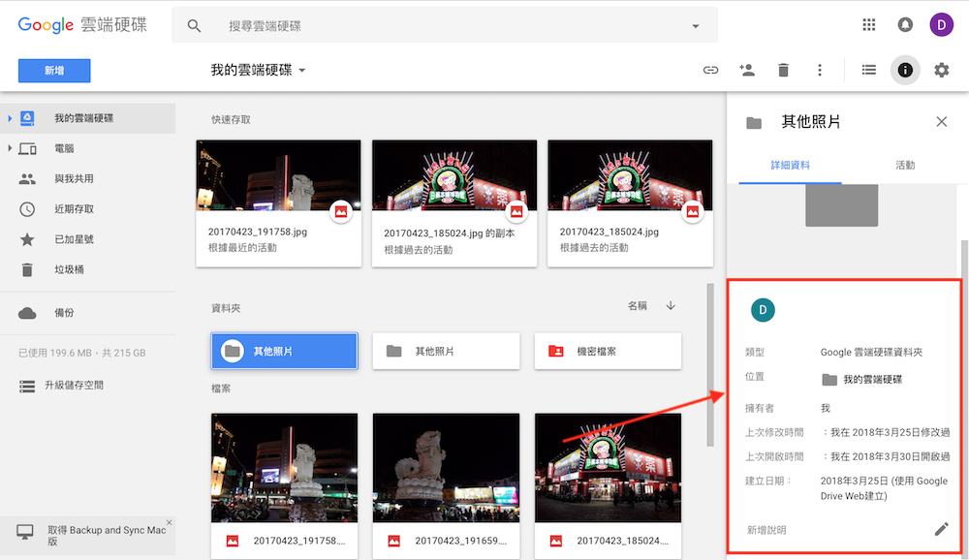Click the add people sharing icon
Viewport: 969px width, 560px height.
pos(746,70)
